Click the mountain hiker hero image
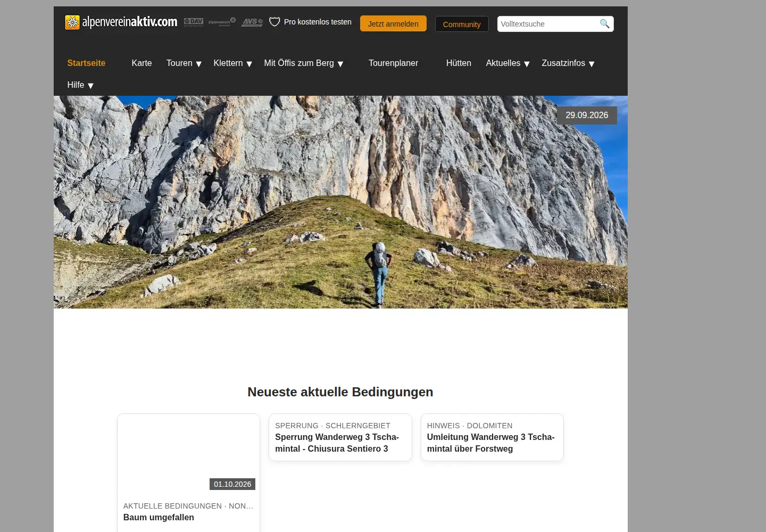The height and width of the screenshot is (532, 766). point(340,202)
